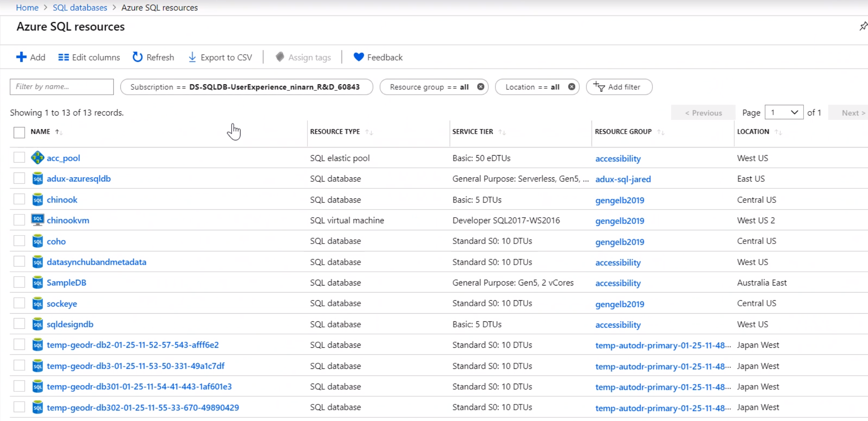Open temp-geodr-db301 database link
The image size is (868, 421).
pos(139,387)
